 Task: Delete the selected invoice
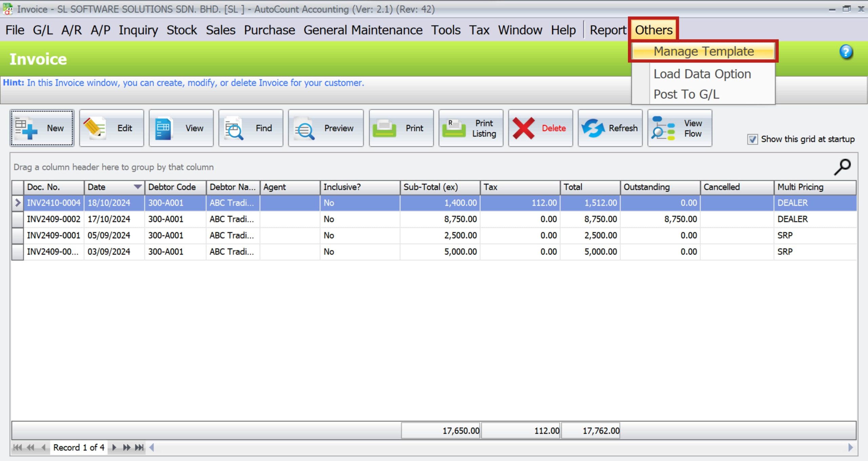click(x=540, y=128)
